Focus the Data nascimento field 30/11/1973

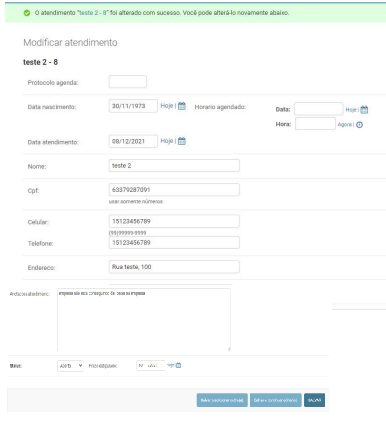point(133,106)
